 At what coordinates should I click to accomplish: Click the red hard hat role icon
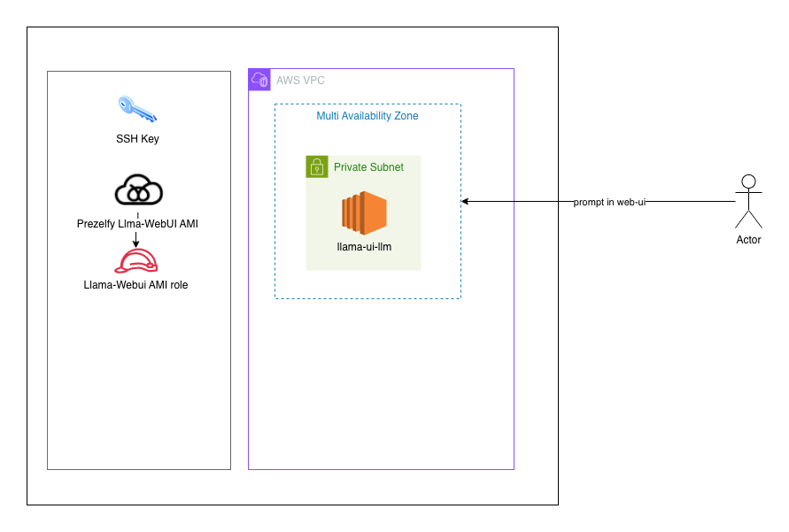(136, 260)
